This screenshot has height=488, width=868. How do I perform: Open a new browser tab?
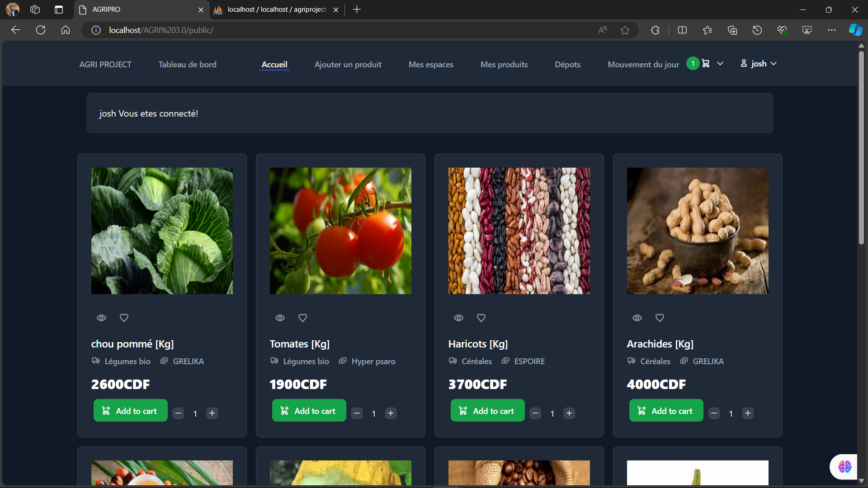pos(357,9)
